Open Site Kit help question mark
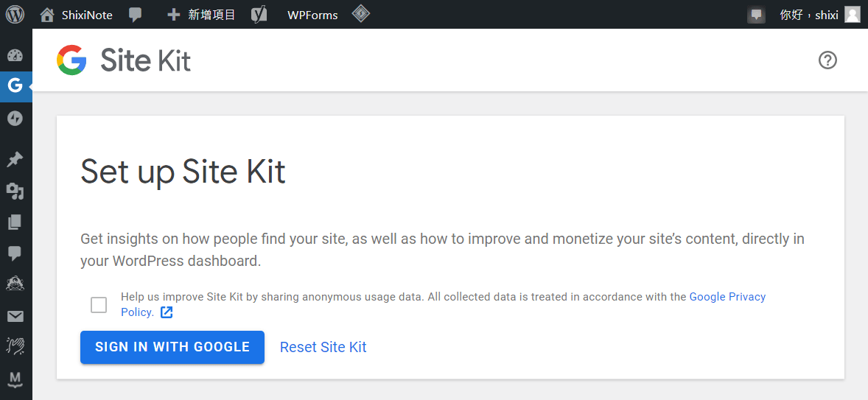Image resolution: width=868 pixels, height=400 pixels. pyautogui.click(x=827, y=60)
